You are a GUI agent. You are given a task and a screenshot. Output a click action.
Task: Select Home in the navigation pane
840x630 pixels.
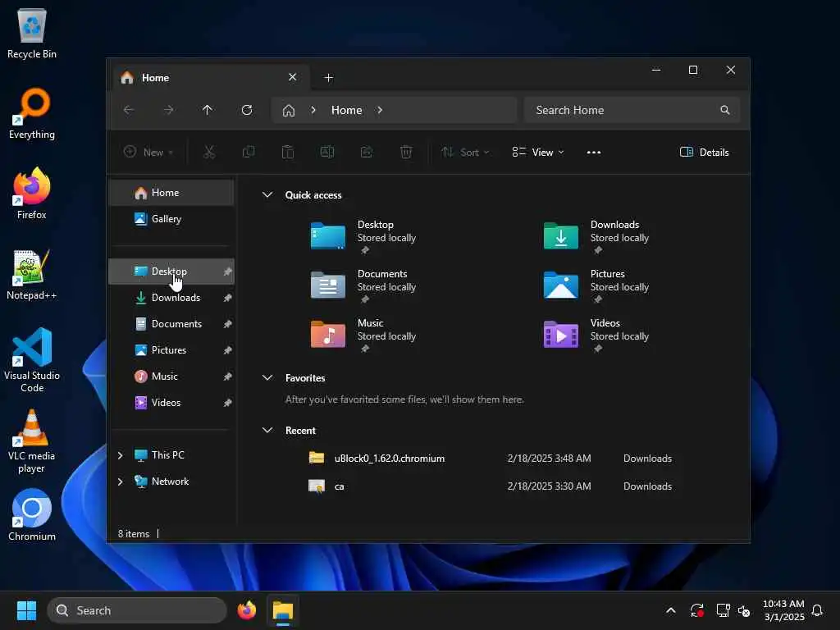point(171,193)
